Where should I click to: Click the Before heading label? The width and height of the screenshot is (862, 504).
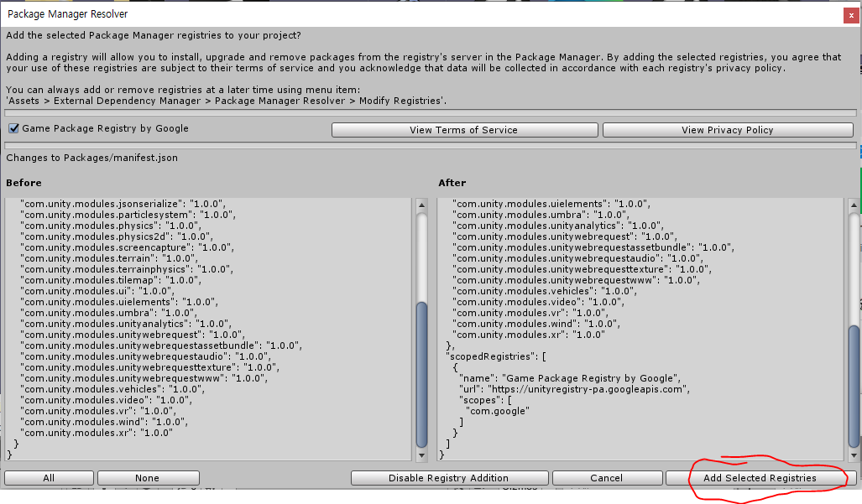24,183
